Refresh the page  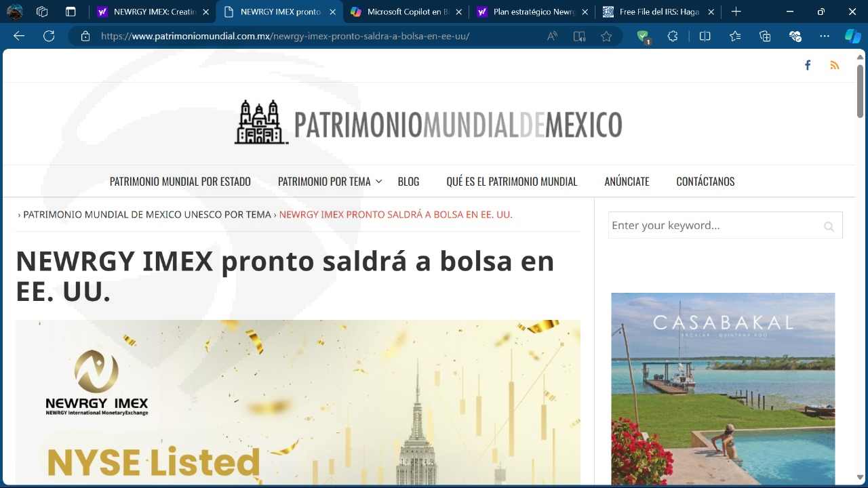coord(49,37)
